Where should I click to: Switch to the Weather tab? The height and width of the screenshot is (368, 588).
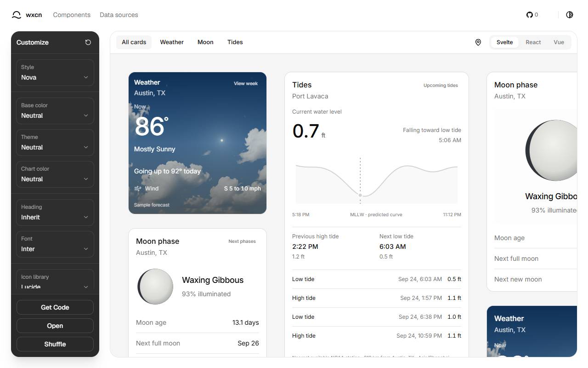click(x=172, y=42)
